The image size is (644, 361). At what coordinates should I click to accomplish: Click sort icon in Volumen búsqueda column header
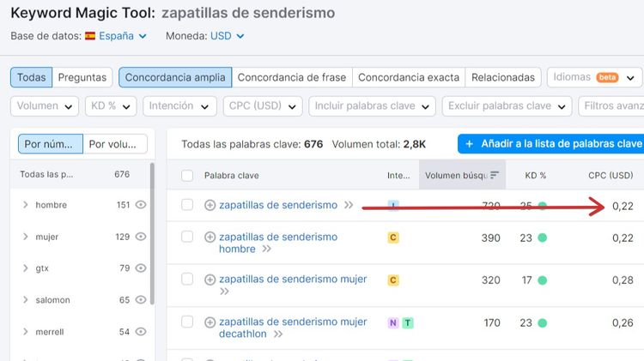[x=495, y=175]
